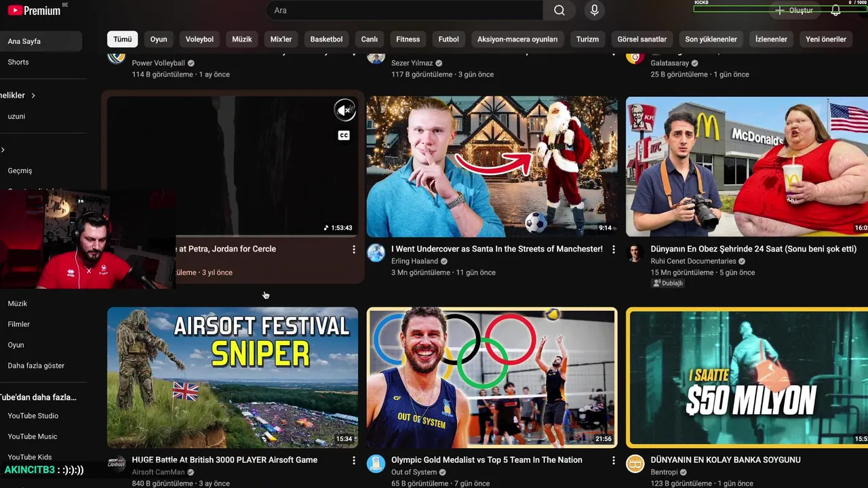
Task: Open notifications bell icon
Action: pos(835,10)
